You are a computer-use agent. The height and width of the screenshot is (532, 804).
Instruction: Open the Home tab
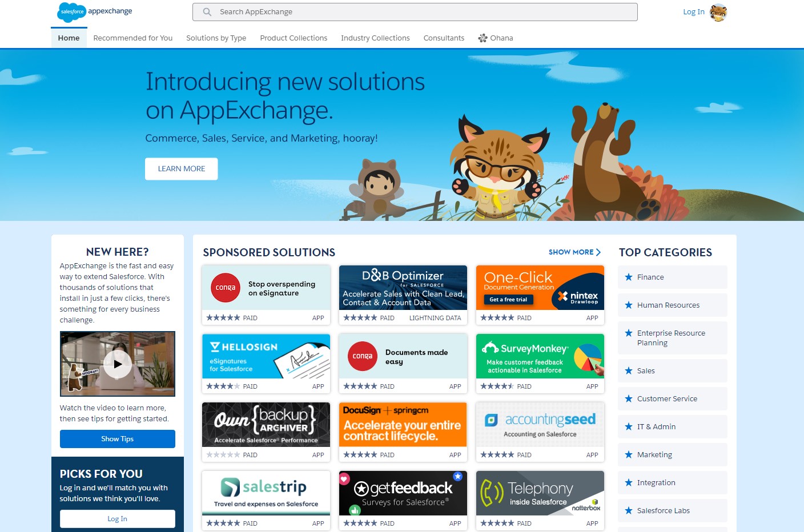tap(69, 38)
